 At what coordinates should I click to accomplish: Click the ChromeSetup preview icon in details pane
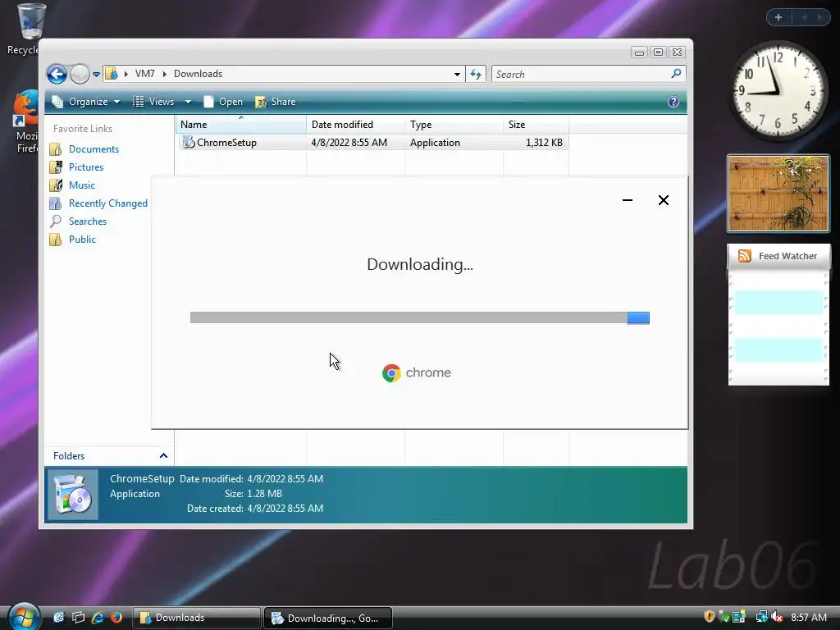(73, 495)
